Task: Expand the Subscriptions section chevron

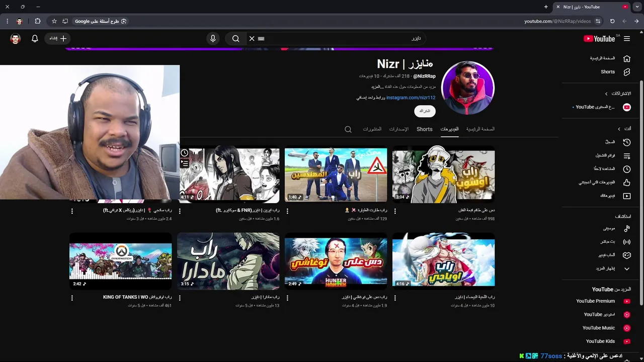Action: (x=606, y=94)
